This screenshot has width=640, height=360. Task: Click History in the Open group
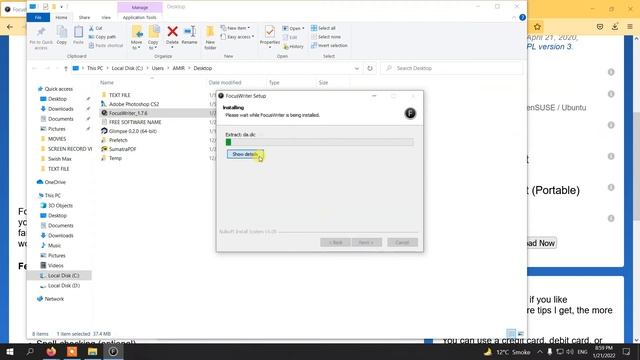tap(293, 47)
